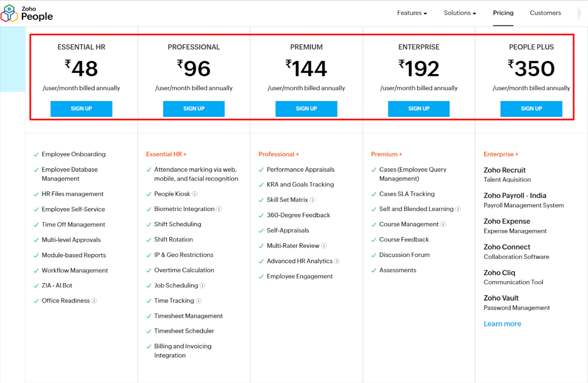This screenshot has width=588, height=383.
Task: Open the Office Readiness info tooltip icon
Action: [x=94, y=301]
